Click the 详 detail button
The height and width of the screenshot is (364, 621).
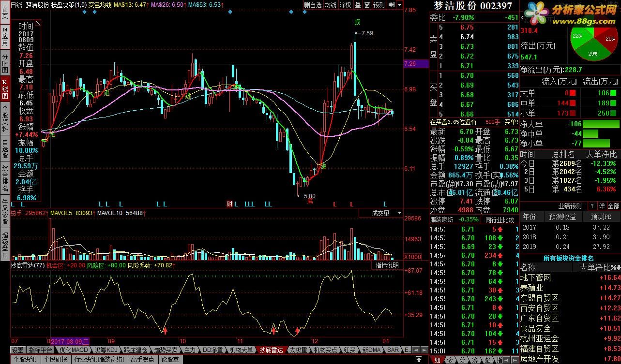[x=601, y=206]
